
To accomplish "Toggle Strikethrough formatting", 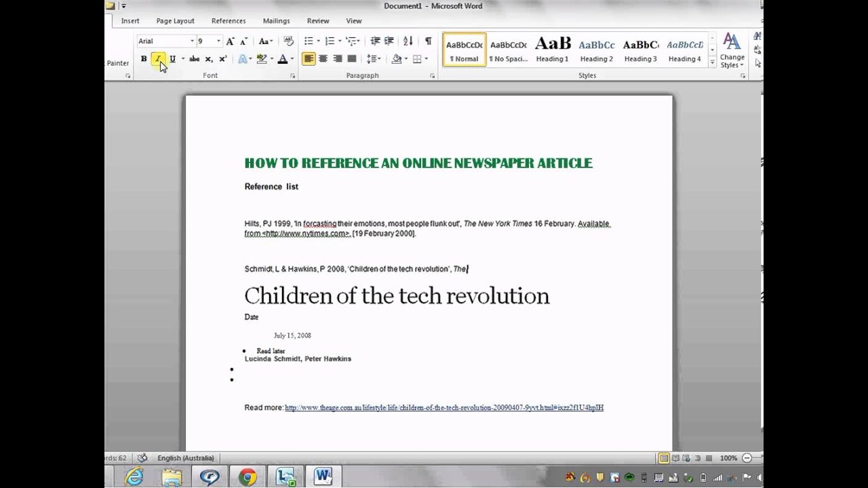I will point(195,59).
